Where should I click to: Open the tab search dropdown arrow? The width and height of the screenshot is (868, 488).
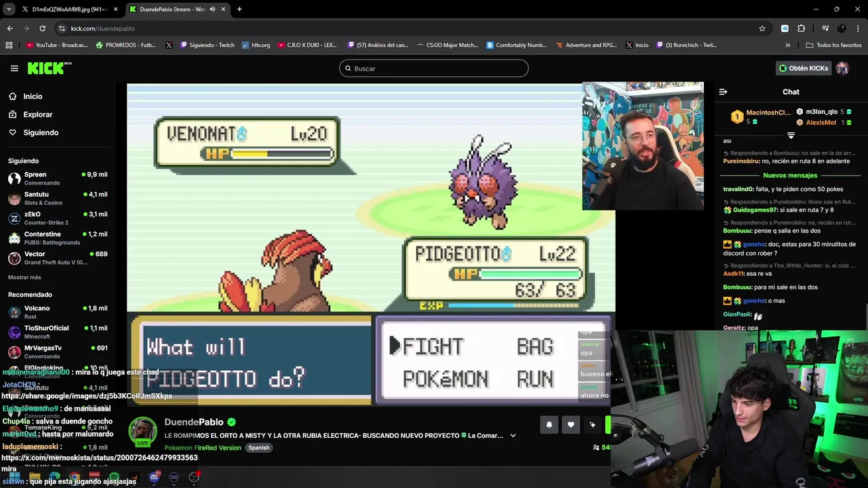(x=9, y=9)
